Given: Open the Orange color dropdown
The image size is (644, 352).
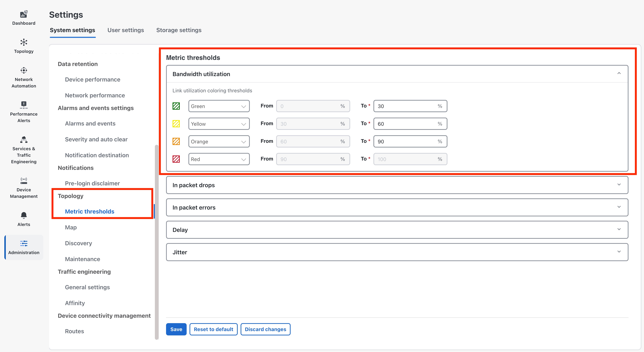Looking at the screenshot, I should (219, 141).
